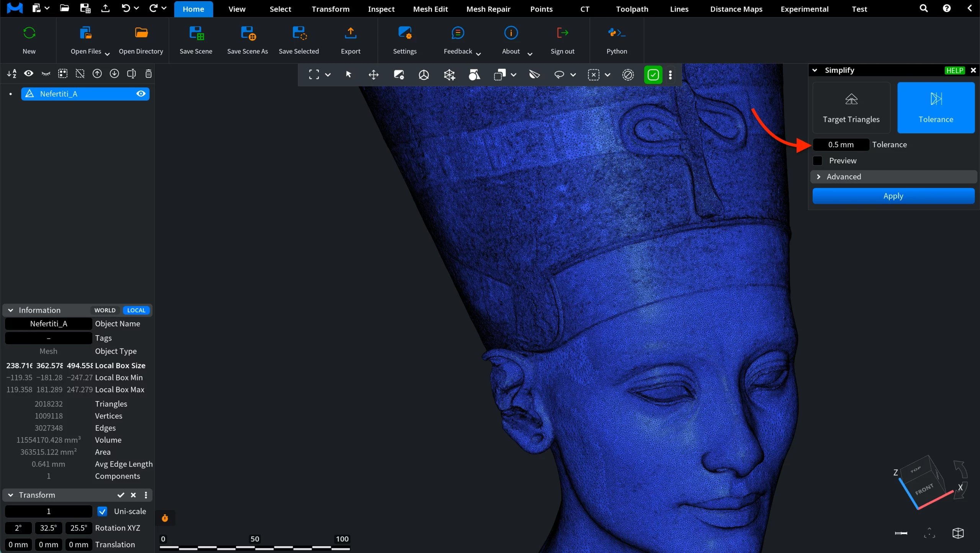Image resolution: width=980 pixels, height=553 pixels.
Task: Click the 0.5 mm Tolerance input field
Action: [x=841, y=145]
